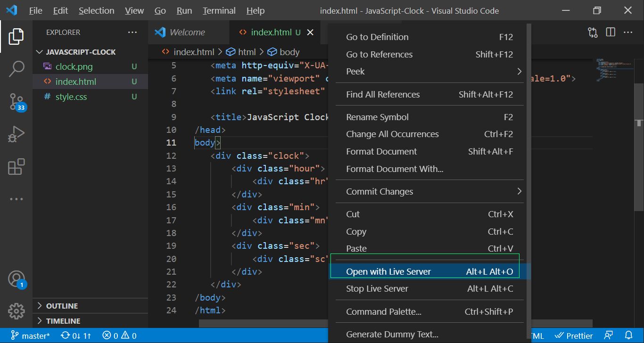Image resolution: width=644 pixels, height=343 pixels.
Task: Open the Edit menu
Action: pyautogui.click(x=60, y=10)
